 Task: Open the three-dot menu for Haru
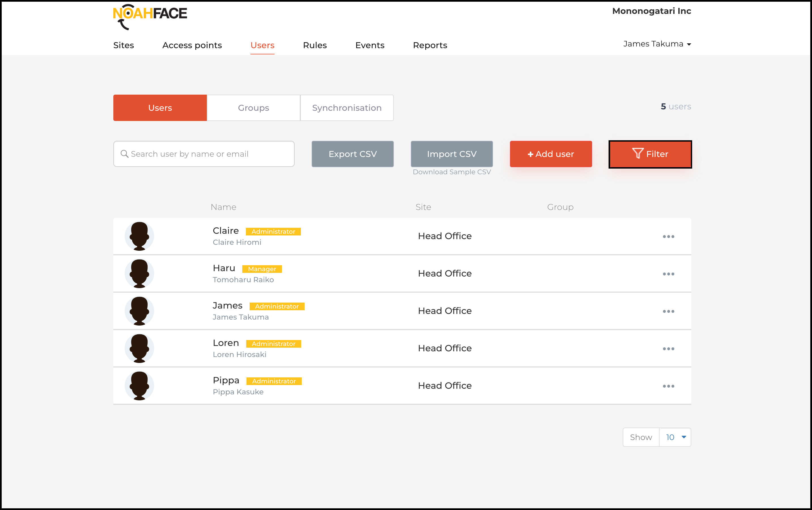pyautogui.click(x=668, y=274)
